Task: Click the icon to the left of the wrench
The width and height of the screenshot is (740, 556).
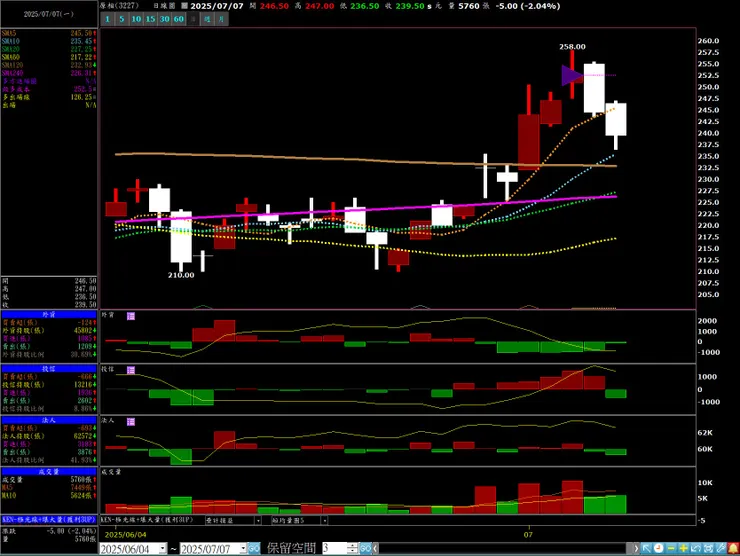Action: [x=708, y=548]
